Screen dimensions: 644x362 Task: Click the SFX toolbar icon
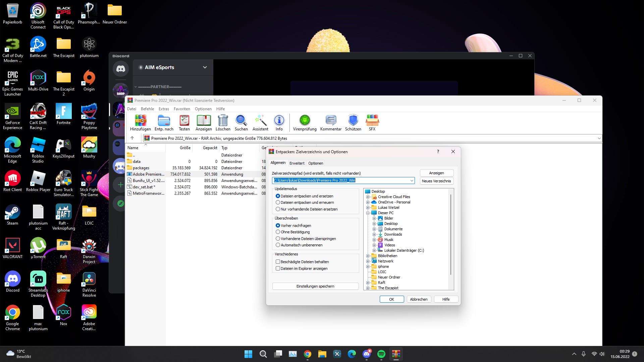point(372,122)
